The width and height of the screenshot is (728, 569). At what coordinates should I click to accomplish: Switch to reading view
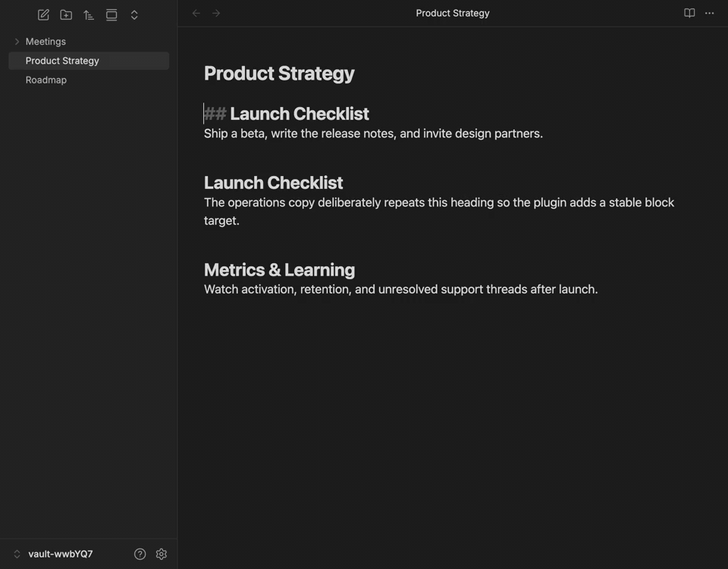coord(689,13)
